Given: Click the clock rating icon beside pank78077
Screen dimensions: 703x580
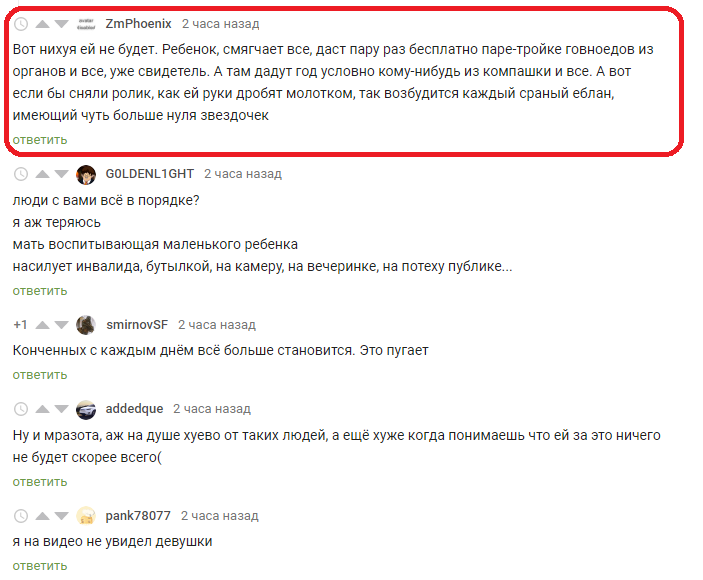Looking at the screenshot, I should click(x=21, y=516).
